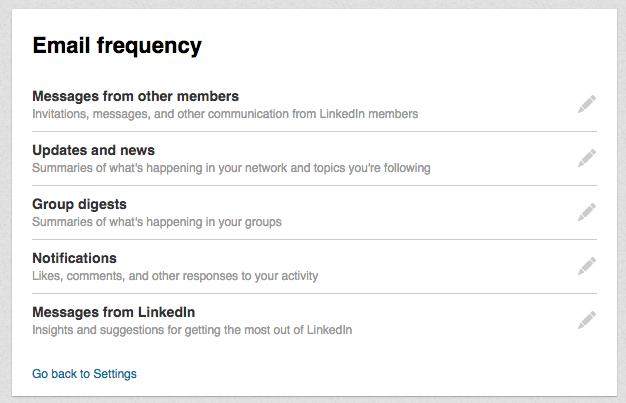The width and height of the screenshot is (626, 403).
Task: Click the Email frequency page heading
Action: (117, 46)
